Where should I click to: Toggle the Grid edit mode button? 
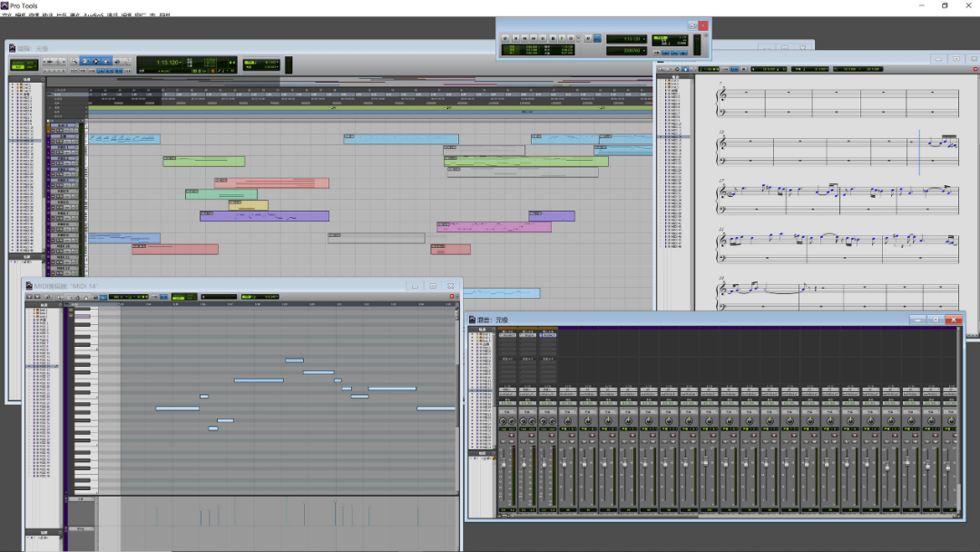[31, 67]
